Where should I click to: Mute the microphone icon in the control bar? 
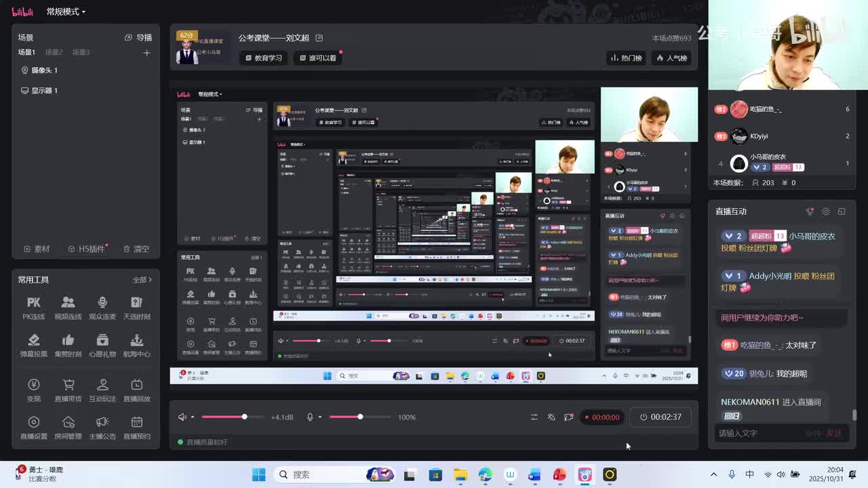[x=310, y=417]
